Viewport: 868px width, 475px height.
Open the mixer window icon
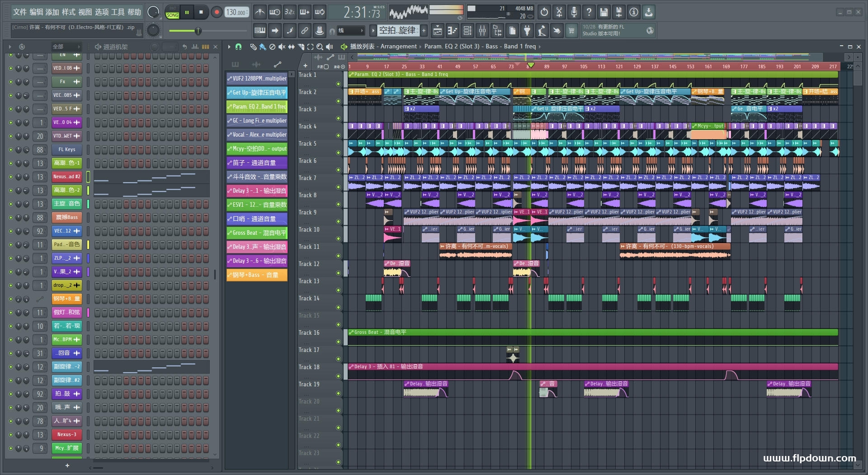pos(482,31)
